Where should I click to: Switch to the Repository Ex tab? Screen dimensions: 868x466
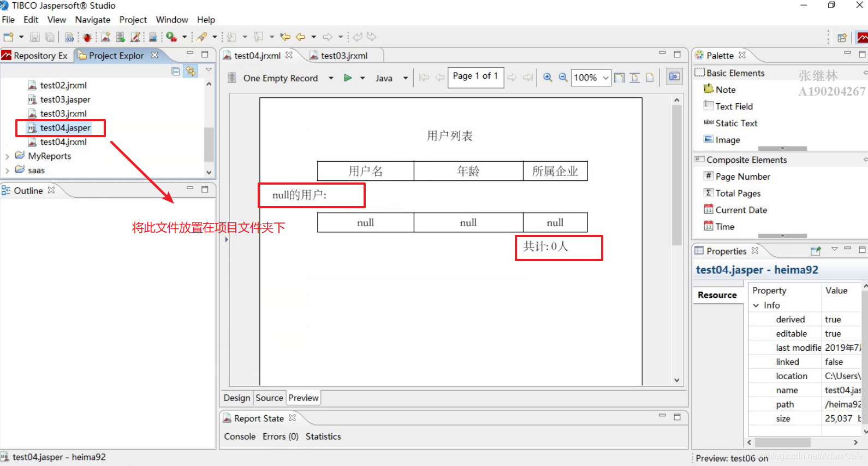[35, 56]
